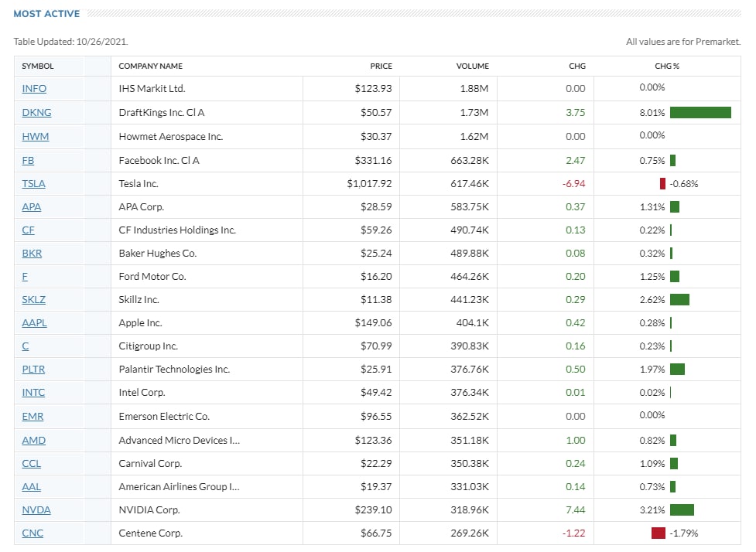Select company name CF Industries Holdings Inc.
This screenshot has height=552, width=756.
(x=177, y=230)
